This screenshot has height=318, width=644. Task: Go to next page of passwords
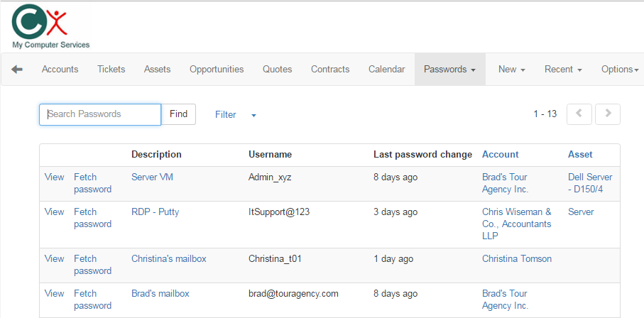coord(608,114)
